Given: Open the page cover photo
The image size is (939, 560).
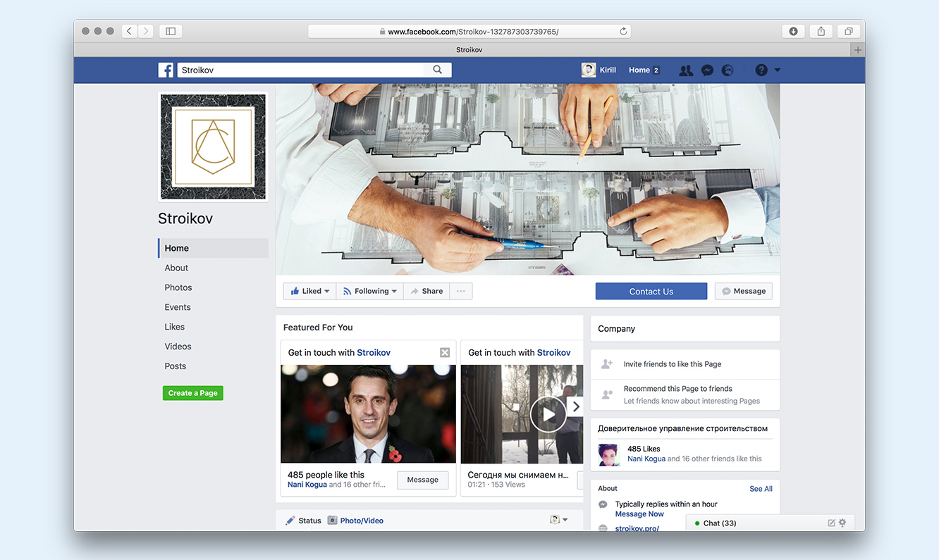Looking at the screenshot, I should click(527, 179).
